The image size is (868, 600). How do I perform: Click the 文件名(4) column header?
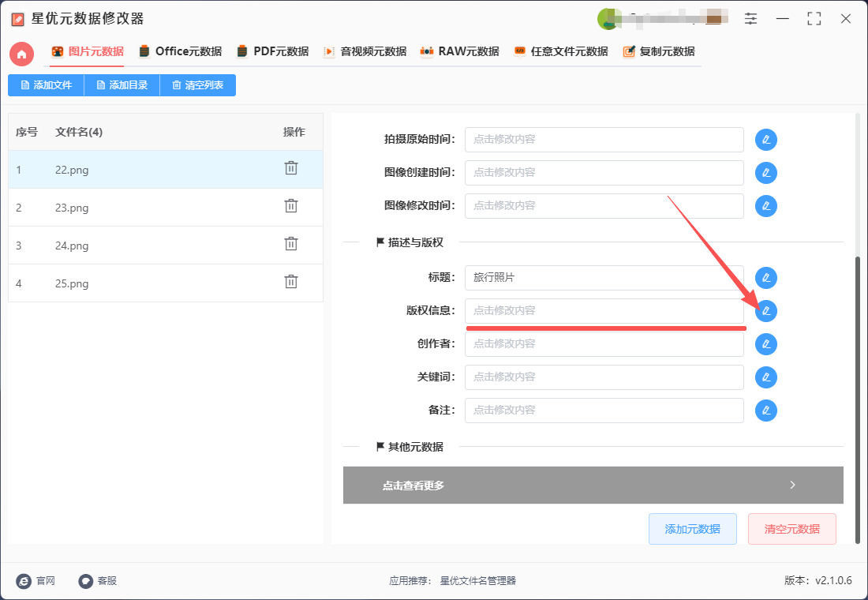[79, 132]
